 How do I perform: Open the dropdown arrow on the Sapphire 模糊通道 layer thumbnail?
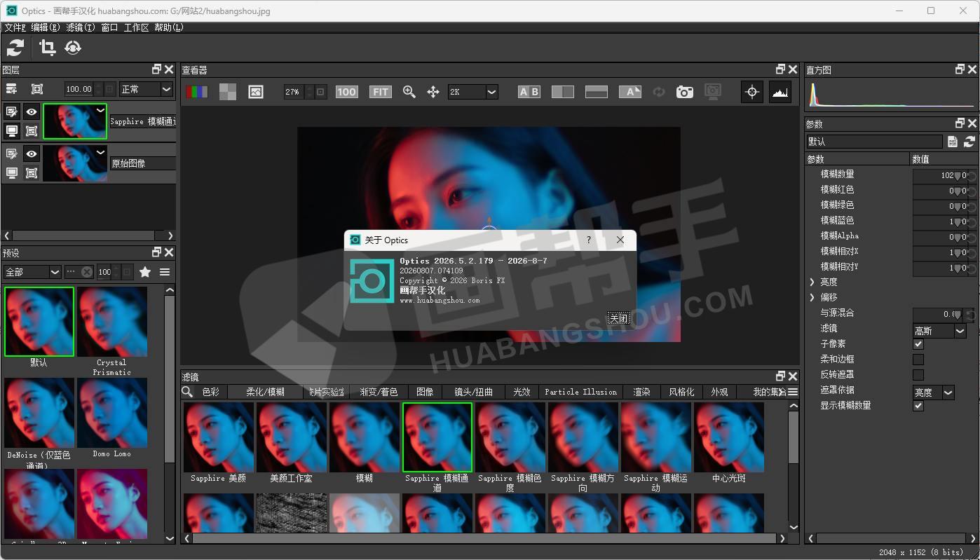(x=100, y=110)
